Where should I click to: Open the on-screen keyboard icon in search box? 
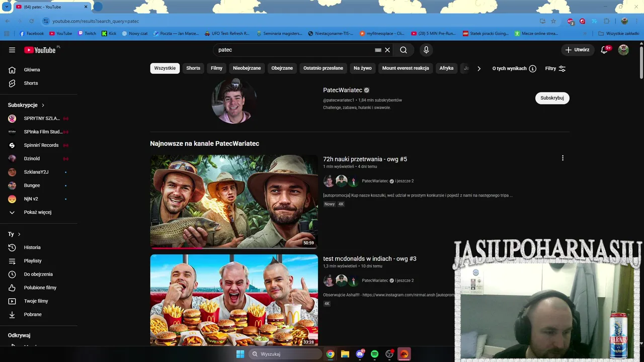pyautogui.click(x=378, y=50)
